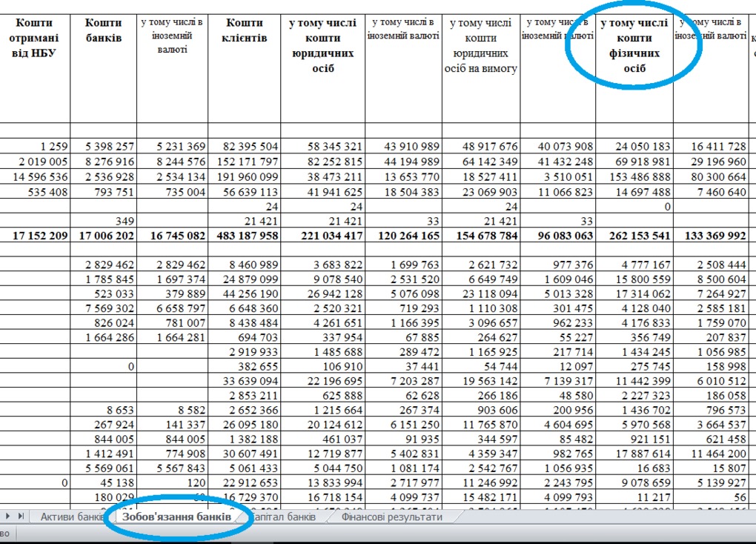The image size is (756, 544).
Task: Click the cell containing 153 486 888
Action: (x=634, y=177)
